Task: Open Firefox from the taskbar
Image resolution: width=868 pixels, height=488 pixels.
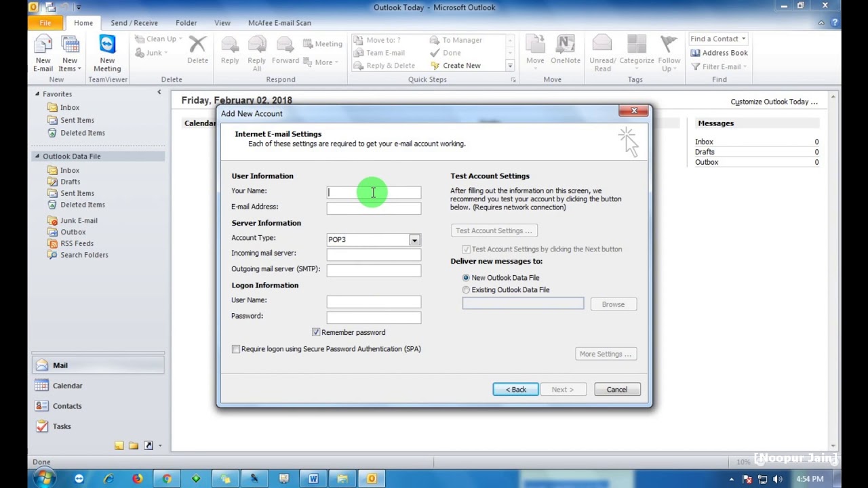Action: pos(138,479)
